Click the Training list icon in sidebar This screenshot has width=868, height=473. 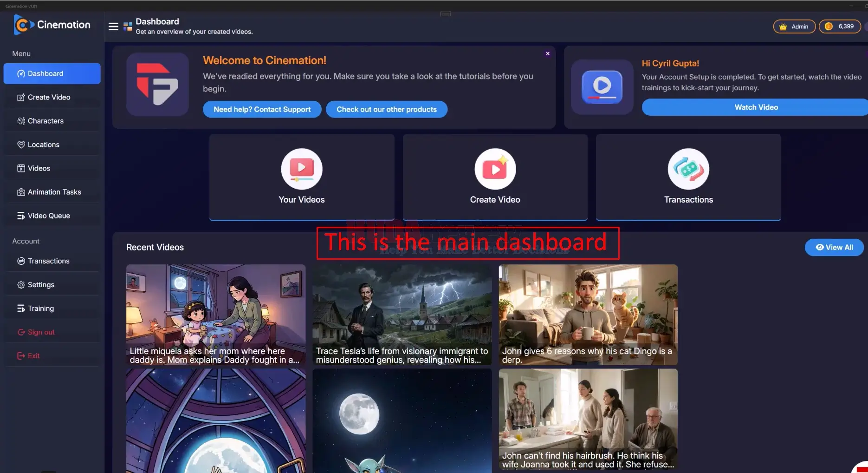coord(21,309)
